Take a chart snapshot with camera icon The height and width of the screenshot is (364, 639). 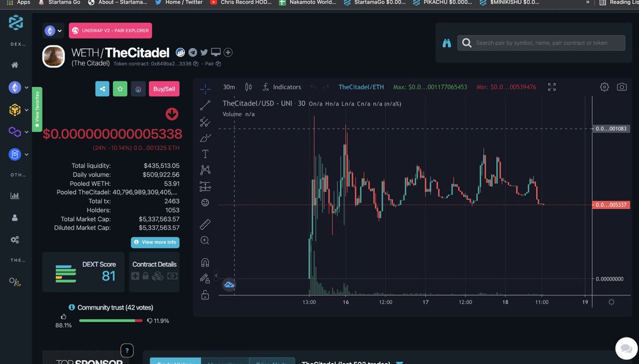(621, 87)
